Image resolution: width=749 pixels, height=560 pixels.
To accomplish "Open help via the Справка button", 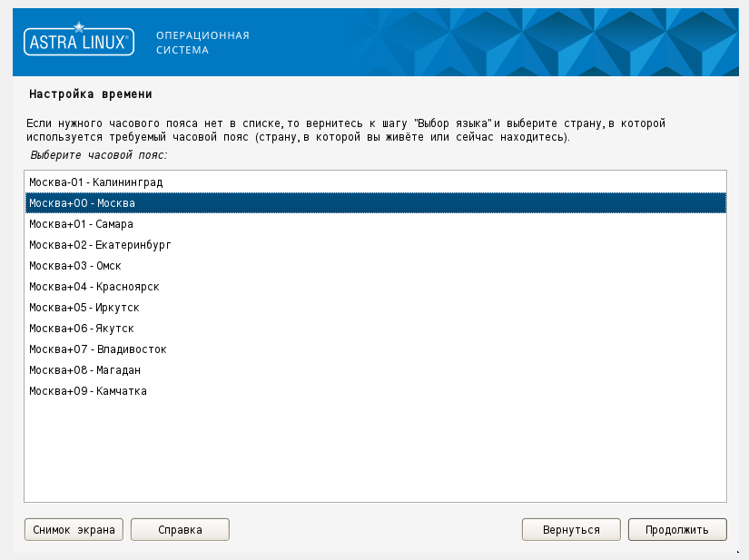I will pos(180,529).
